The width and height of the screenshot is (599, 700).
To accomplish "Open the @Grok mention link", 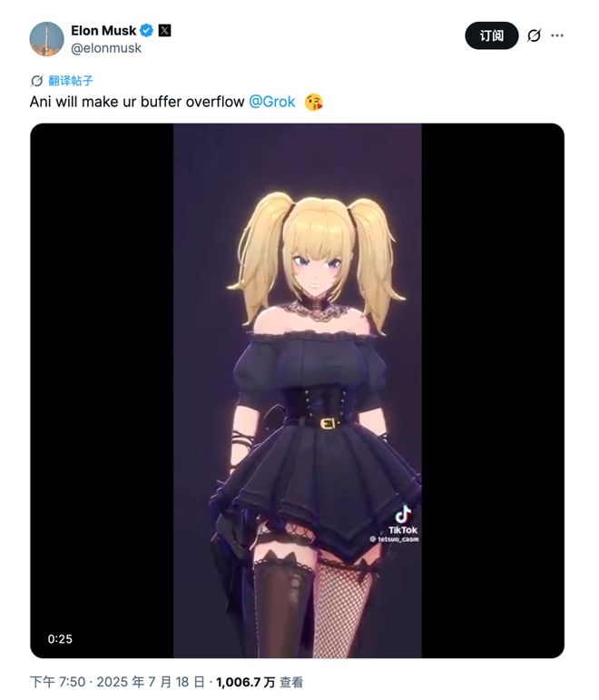I will click(272, 102).
